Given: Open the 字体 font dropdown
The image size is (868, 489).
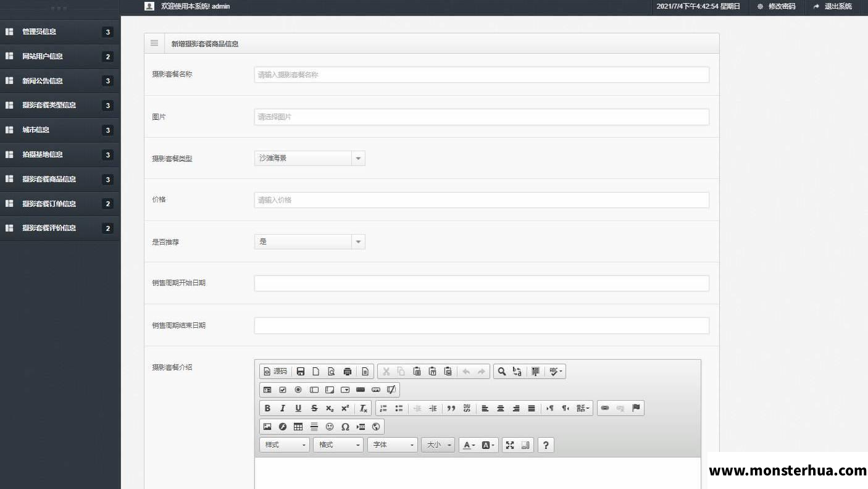Looking at the screenshot, I should click(393, 445).
